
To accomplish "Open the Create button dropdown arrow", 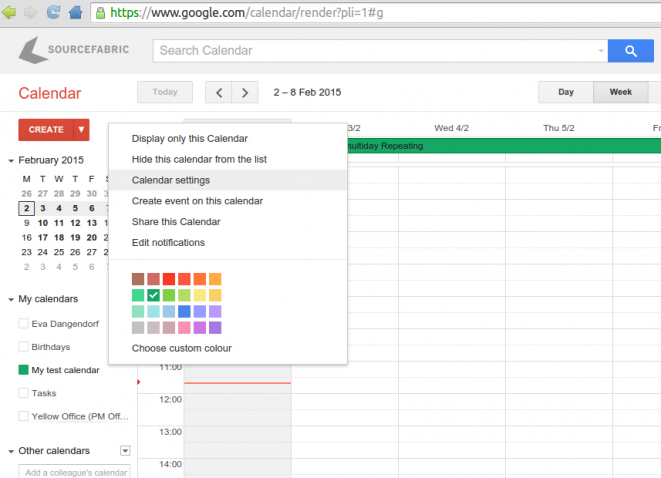I will [x=81, y=129].
